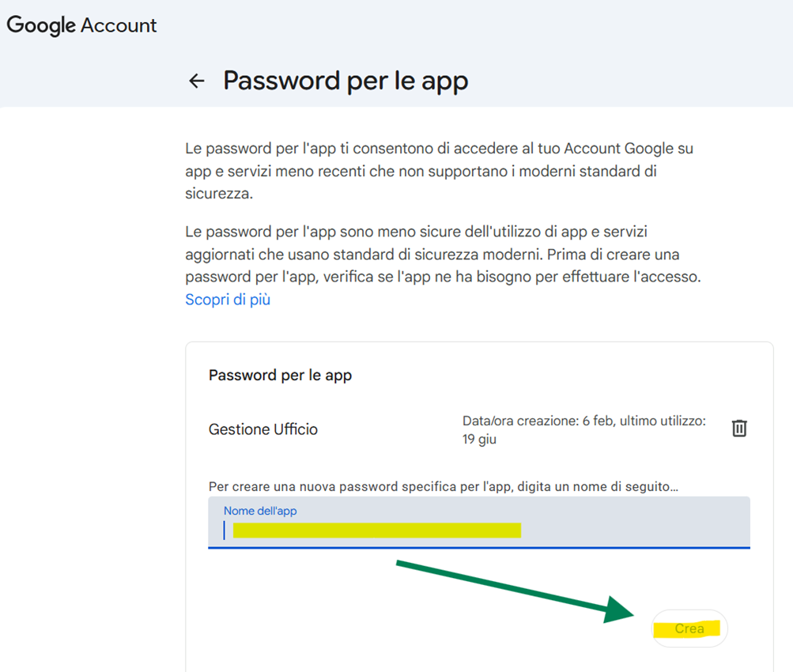Screen dimensions: 793x672
Task: Click the 'Password per le app' card heading
Action: [x=280, y=375]
